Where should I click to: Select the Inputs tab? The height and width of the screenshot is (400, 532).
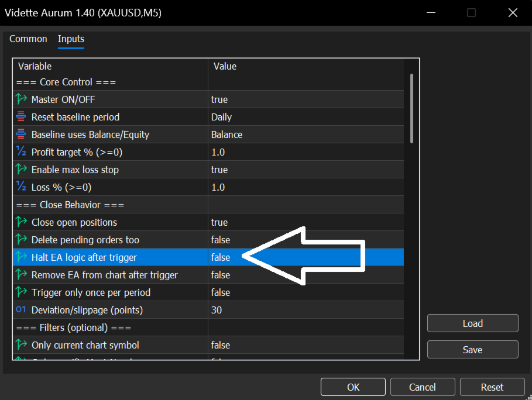coord(71,39)
